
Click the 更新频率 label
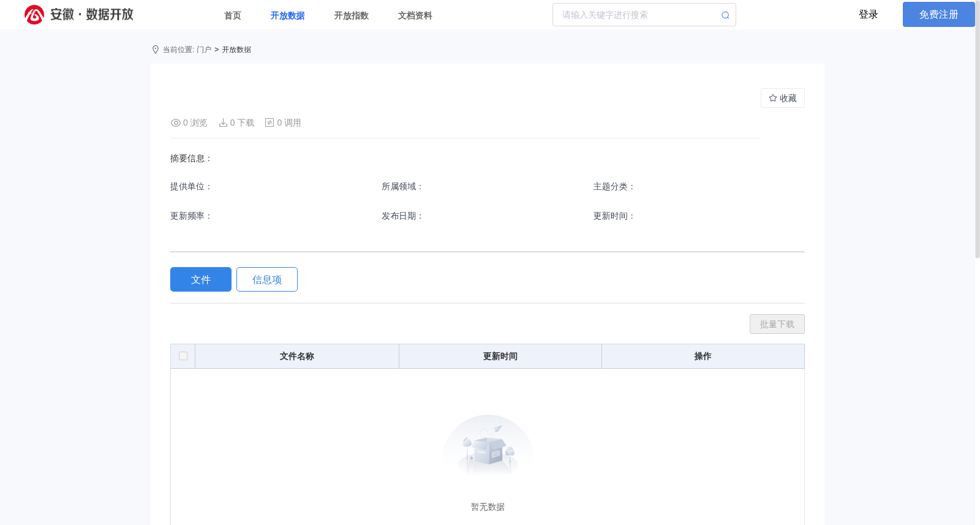190,216
